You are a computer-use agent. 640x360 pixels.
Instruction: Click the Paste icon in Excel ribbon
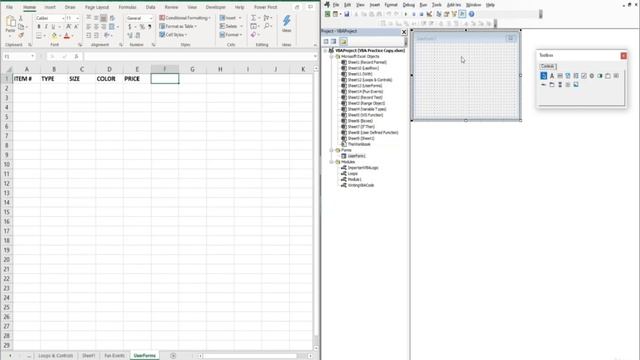(11, 22)
